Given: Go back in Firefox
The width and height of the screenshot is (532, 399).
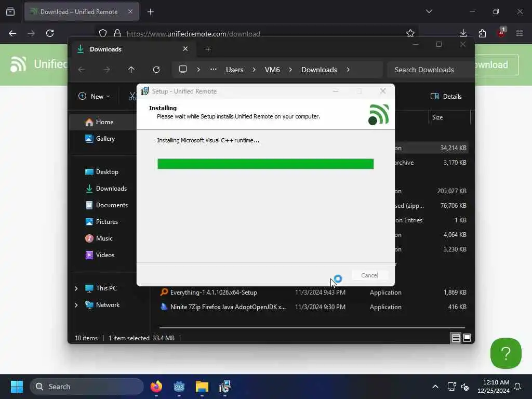Looking at the screenshot, I should pos(12,33).
